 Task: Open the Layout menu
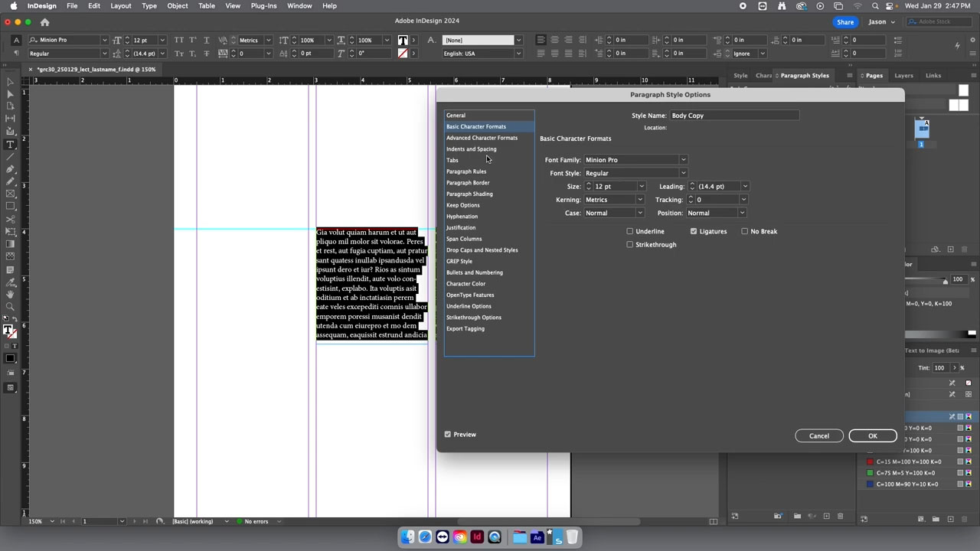tap(120, 6)
